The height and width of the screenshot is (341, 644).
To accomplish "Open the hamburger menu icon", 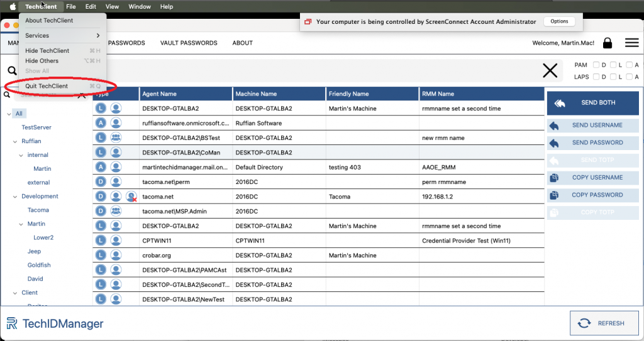I will 631,43.
